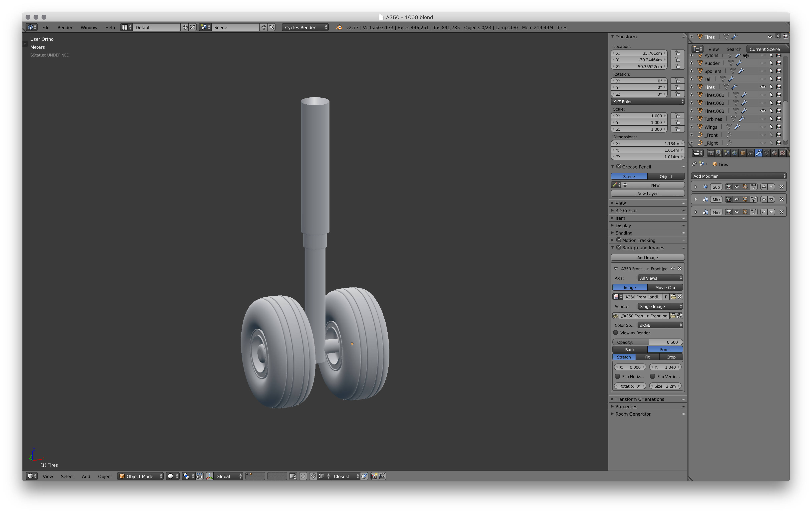Screen dimensions: 812x513
Task: Open the Add menu in 3D view header
Action: pos(86,476)
